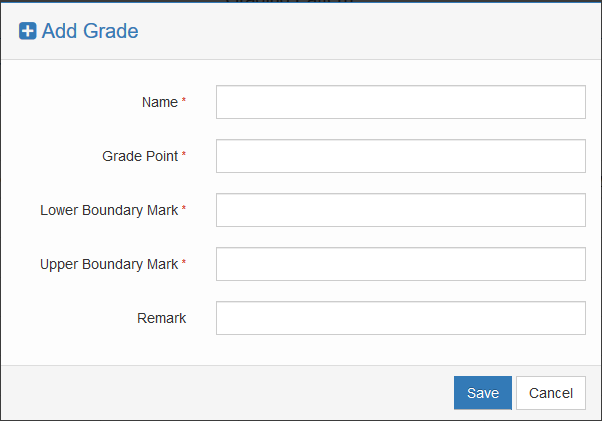Click the required asterisk next to Name
The image size is (602, 421).
click(x=184, y=101)
